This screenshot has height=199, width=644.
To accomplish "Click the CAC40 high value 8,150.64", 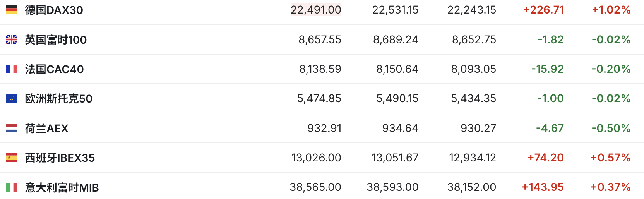I will pos(397,69).
